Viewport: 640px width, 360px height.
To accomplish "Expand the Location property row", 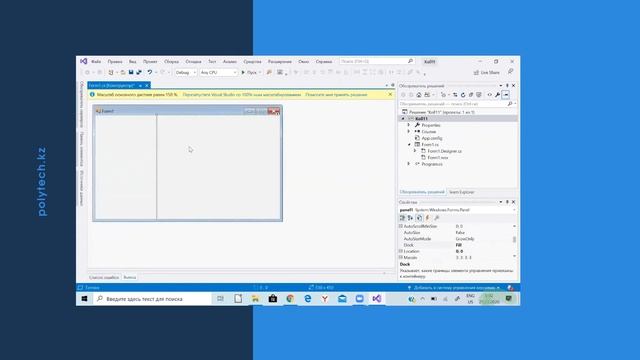I will pyautogui.click(x=401, y=251).
